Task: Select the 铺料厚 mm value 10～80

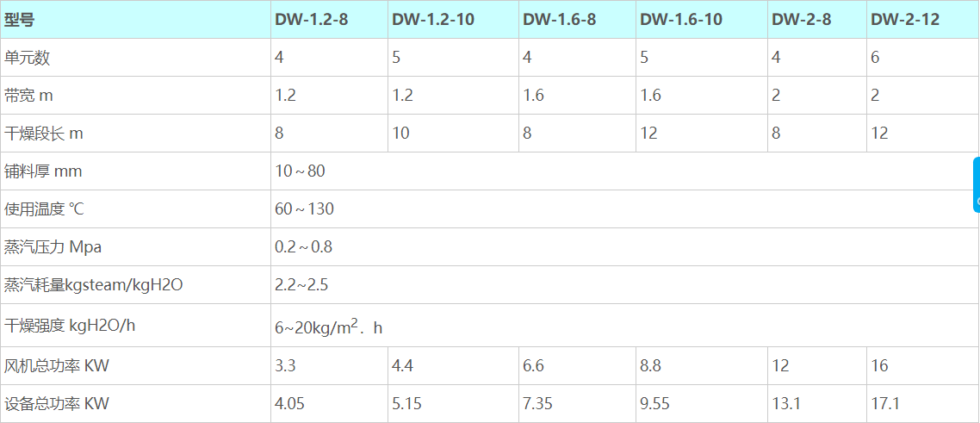Action: (x=300, y=171)
